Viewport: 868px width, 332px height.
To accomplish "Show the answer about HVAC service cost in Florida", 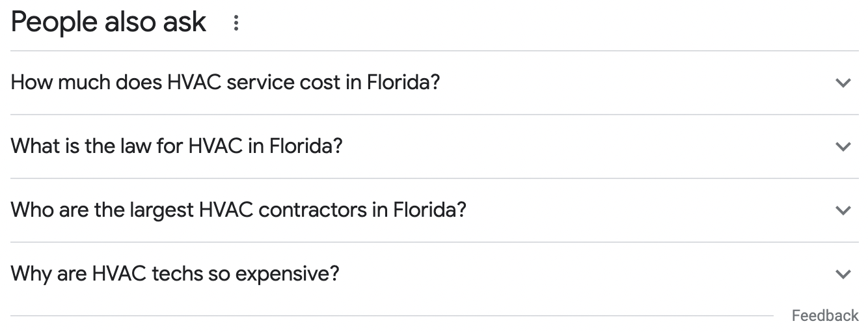I will [435, 83].
